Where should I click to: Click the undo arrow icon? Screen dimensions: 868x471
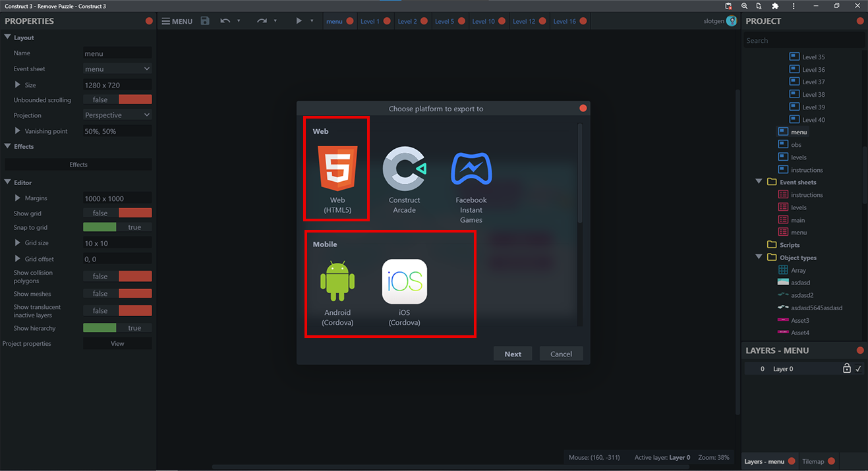(225, 21)
